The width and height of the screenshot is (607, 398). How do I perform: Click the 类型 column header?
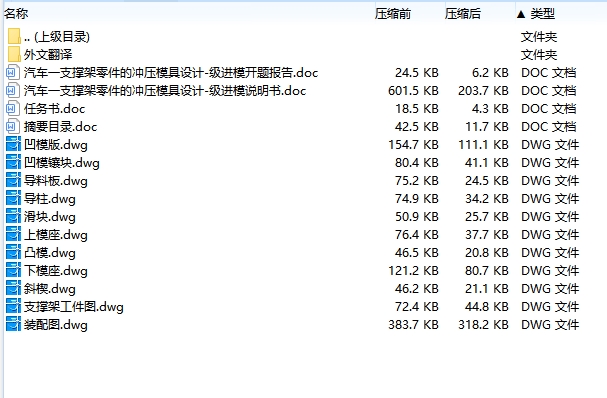click(542, 14)
